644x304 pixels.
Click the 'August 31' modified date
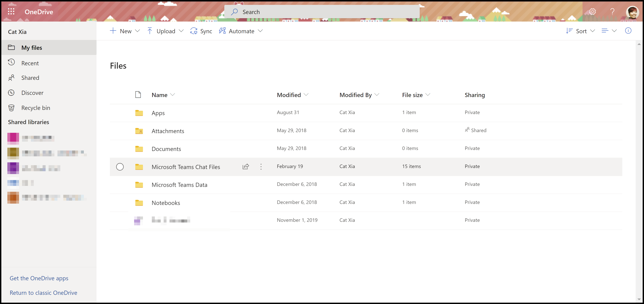coord(288,112)
